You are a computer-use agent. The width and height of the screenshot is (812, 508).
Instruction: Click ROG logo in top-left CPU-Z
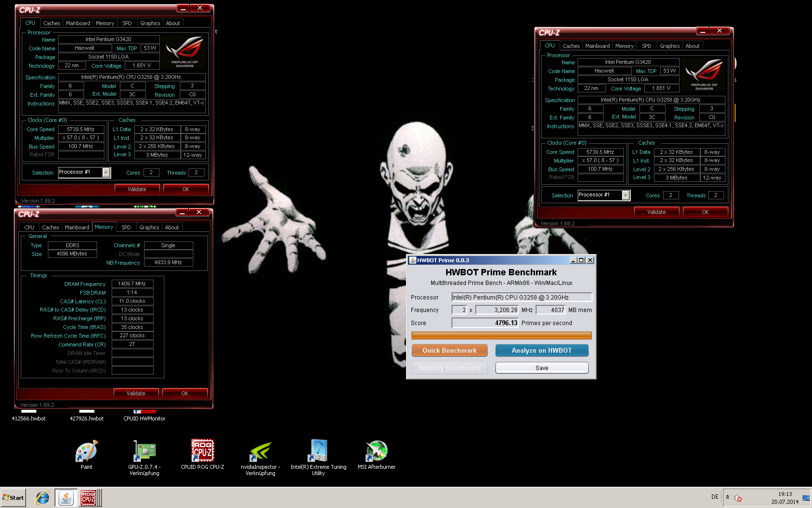tap(185, 51)
